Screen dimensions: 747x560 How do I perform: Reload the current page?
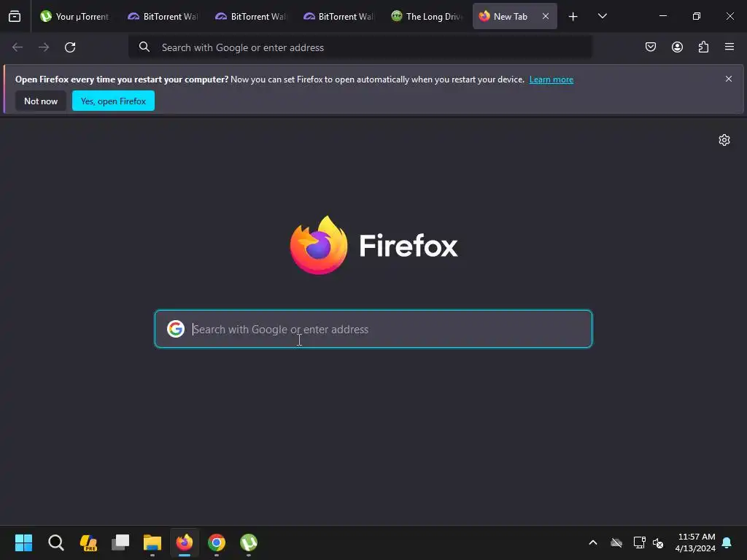70,47
